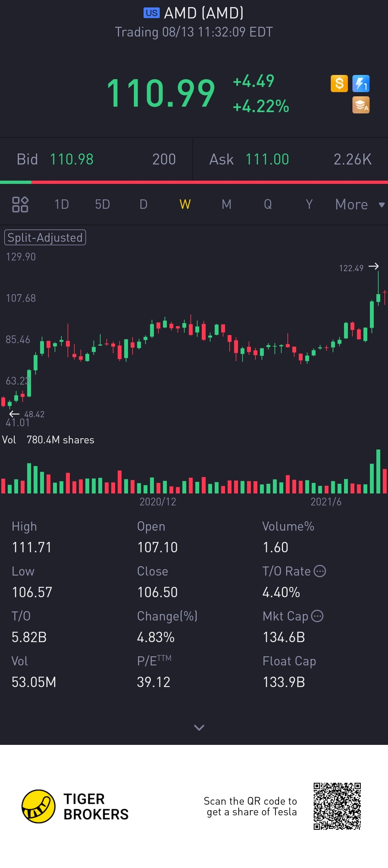Tap the Change(%) value 4.83%
Screen dimensions: 388x868
coord(156,637)
